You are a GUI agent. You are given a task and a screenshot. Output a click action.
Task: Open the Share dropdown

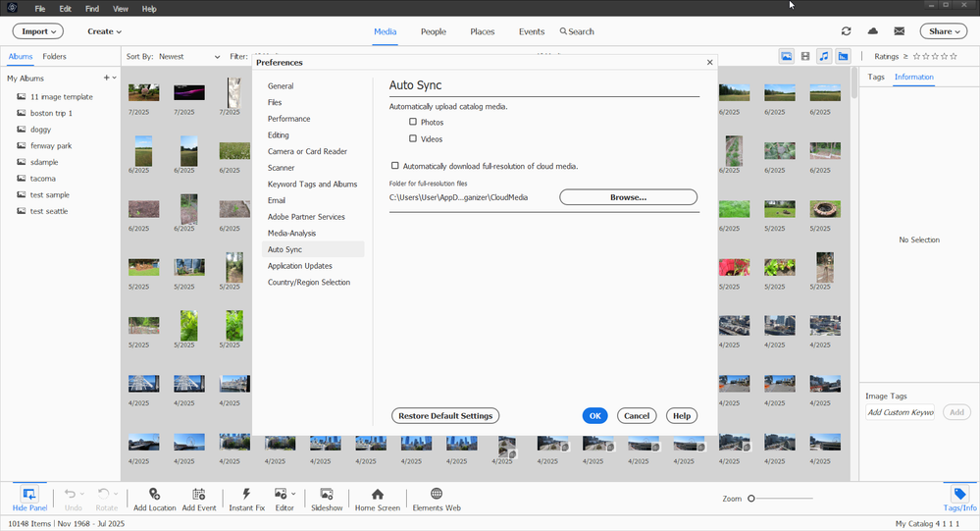coord(943,31)
